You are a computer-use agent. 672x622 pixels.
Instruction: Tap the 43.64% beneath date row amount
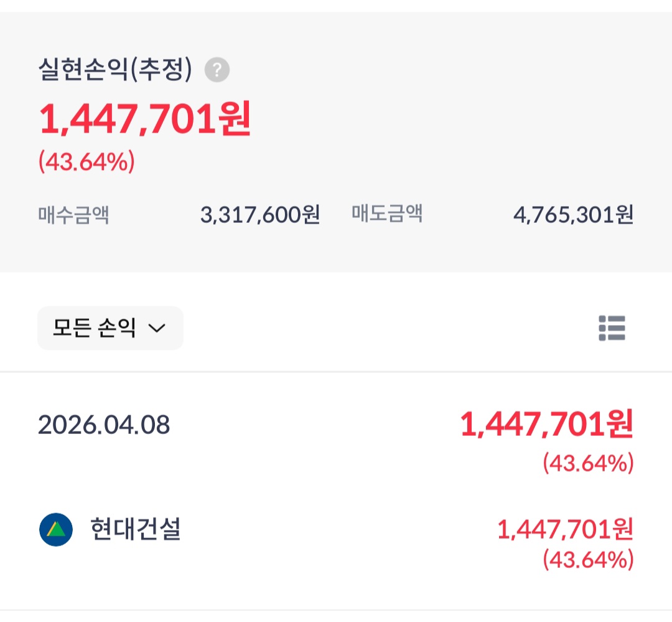(588, 463)
